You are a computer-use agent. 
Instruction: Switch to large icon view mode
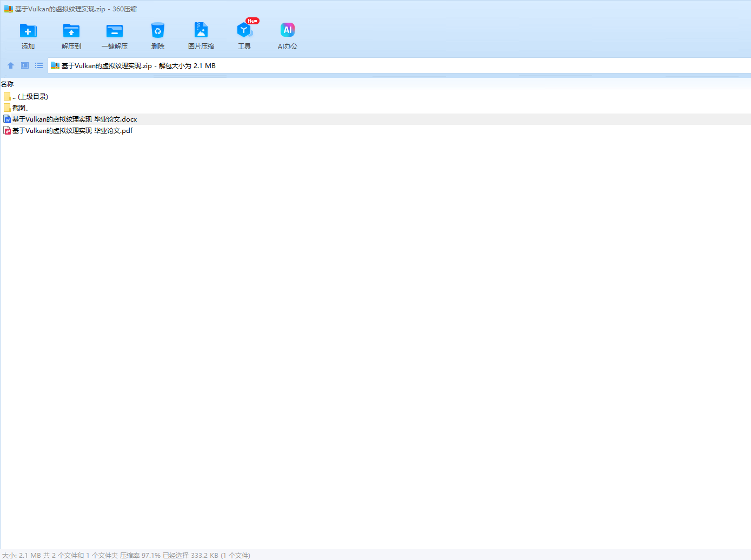click(x=25, y=65)
